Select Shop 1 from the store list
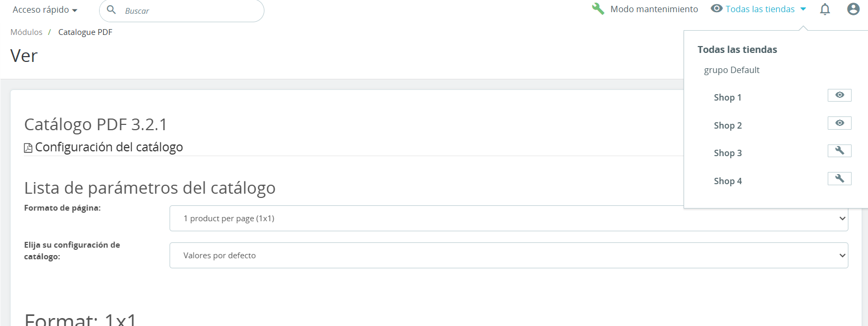 point(728,97)
